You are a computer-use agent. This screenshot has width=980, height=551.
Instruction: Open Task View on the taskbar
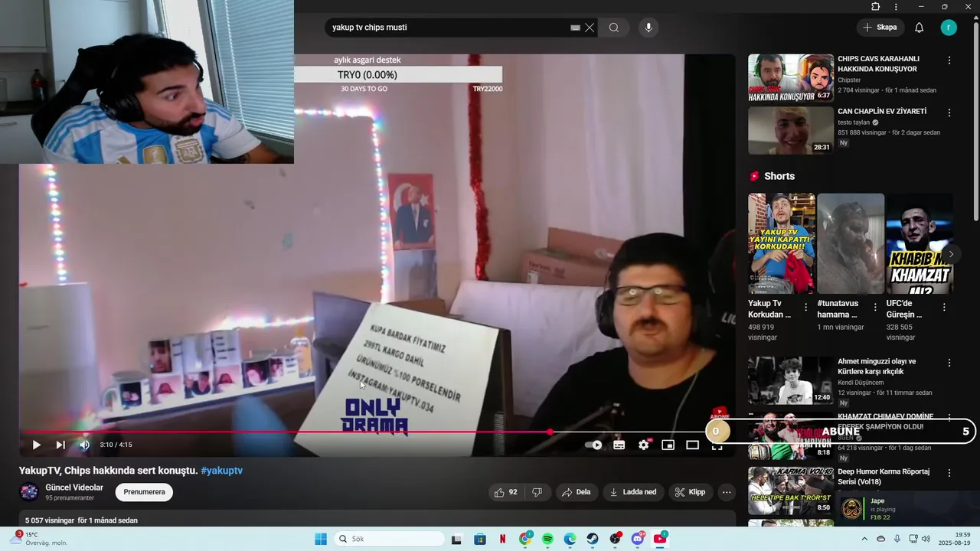click(x=456, y=539)
